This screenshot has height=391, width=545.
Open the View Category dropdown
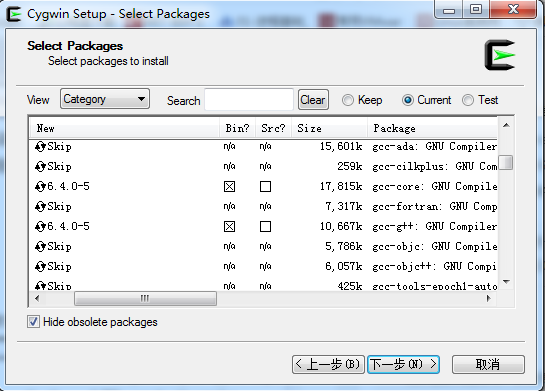(x=105, y=99)
